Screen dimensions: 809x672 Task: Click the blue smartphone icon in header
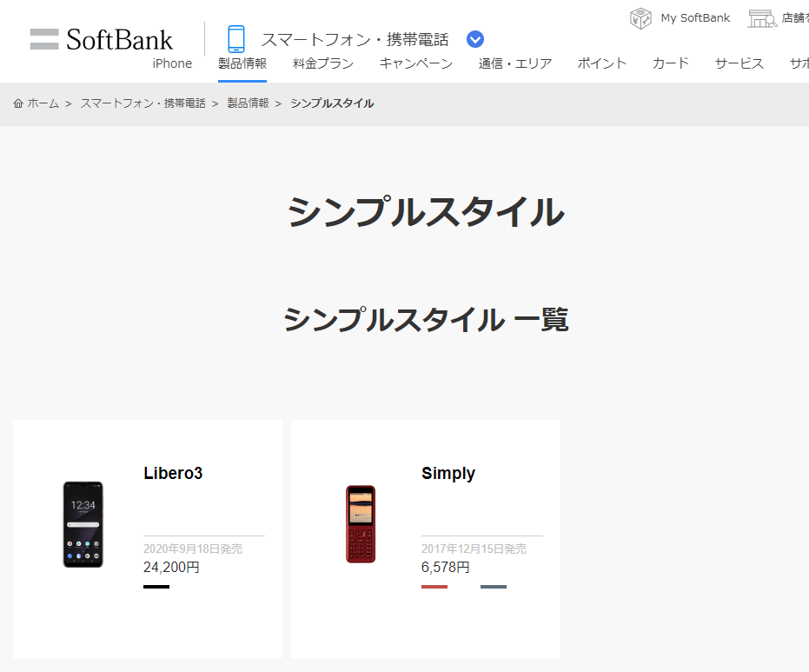[x=236, y=39]
